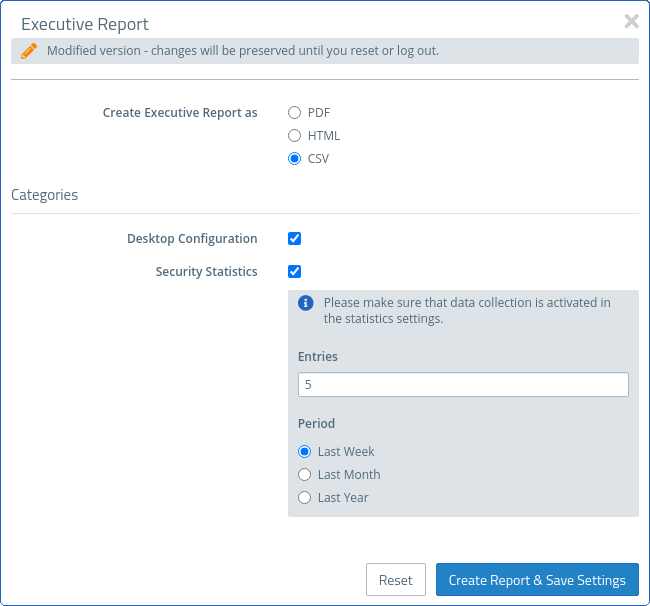The width and height of the screenshot is (650, 606).
Task: Close the Executive Report dialog with the X
Action: point(631,21)
